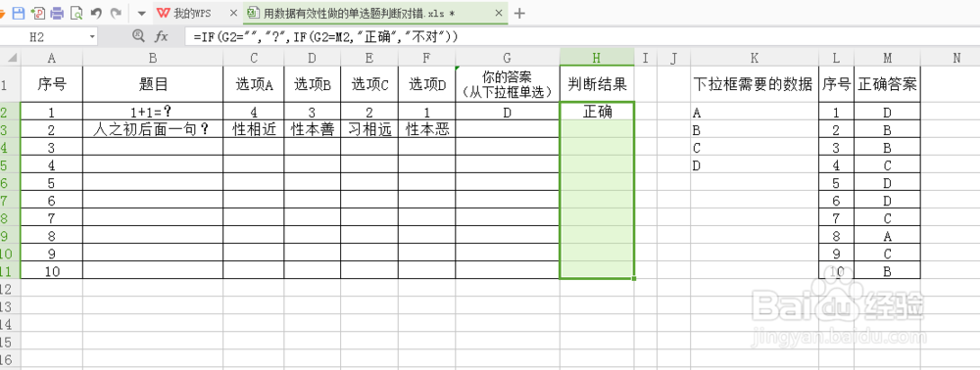980x370 pixels.
Task: Select column K header
Action: coord(755,58)
